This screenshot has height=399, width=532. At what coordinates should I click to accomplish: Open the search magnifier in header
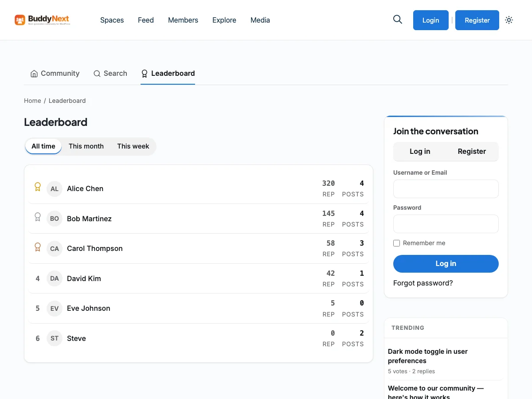(398, 20)
